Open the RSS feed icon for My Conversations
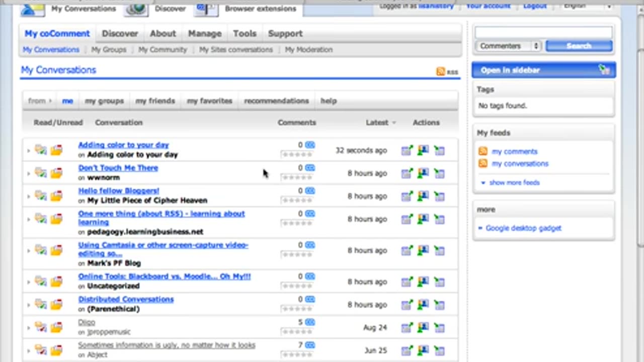644x362 pixels. 441,71
